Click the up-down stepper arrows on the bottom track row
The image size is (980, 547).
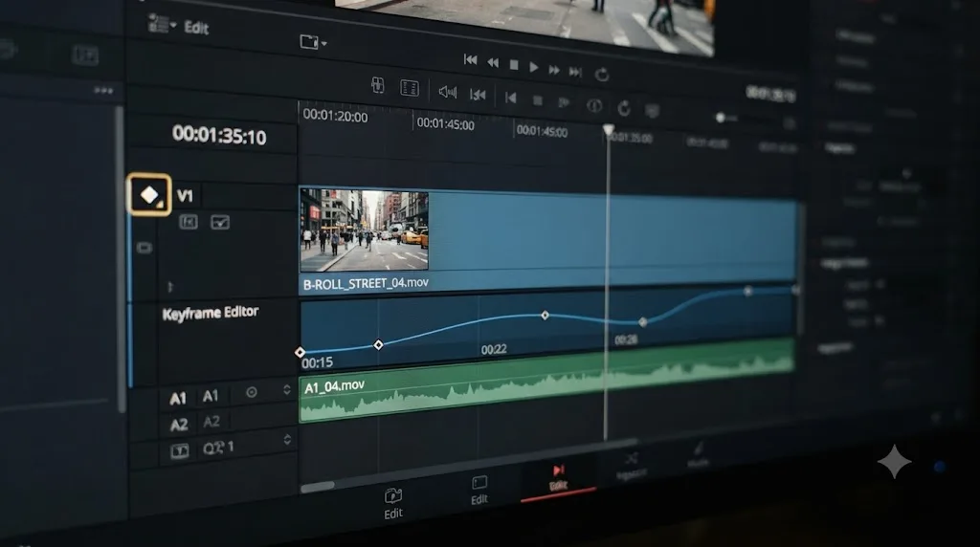287,440
